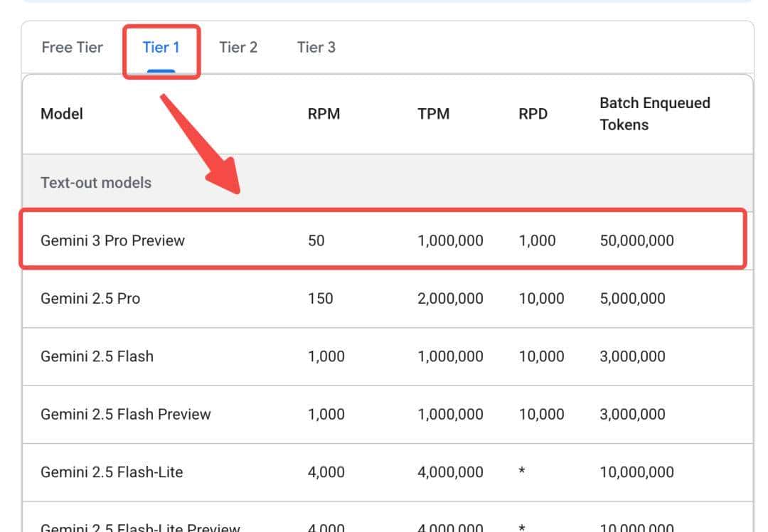This screenshot has height=532, width=768.
Task: Click the TPM column header
Action: coord(434,114)
